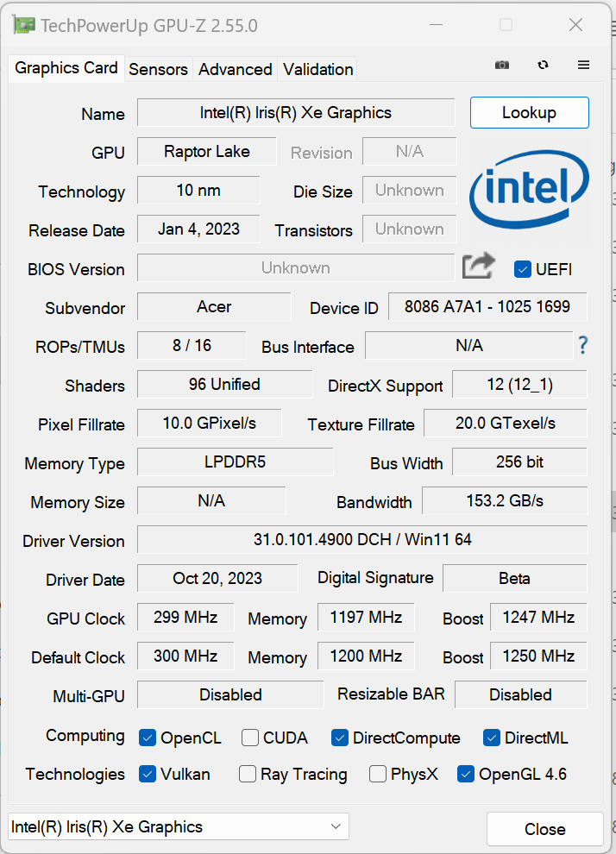Toggle the OpenCL checkbox
Viewport: 616px width, 854px height.
click(148, 738)
